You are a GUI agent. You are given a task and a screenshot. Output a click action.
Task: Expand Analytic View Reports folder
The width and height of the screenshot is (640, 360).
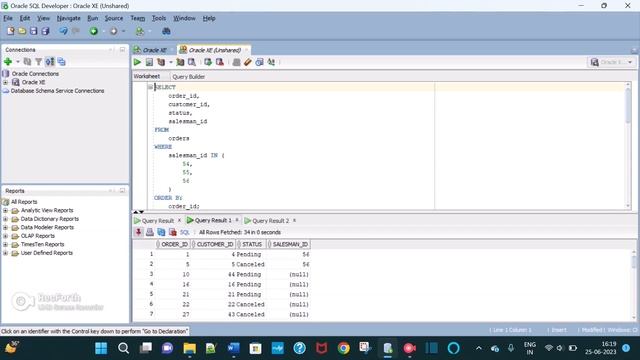5,211
